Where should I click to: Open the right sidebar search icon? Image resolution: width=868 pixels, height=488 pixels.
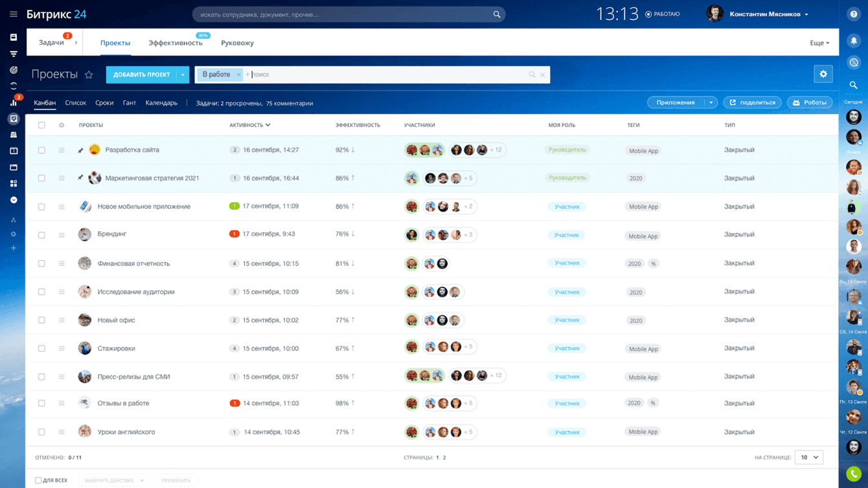coord(854,85)
